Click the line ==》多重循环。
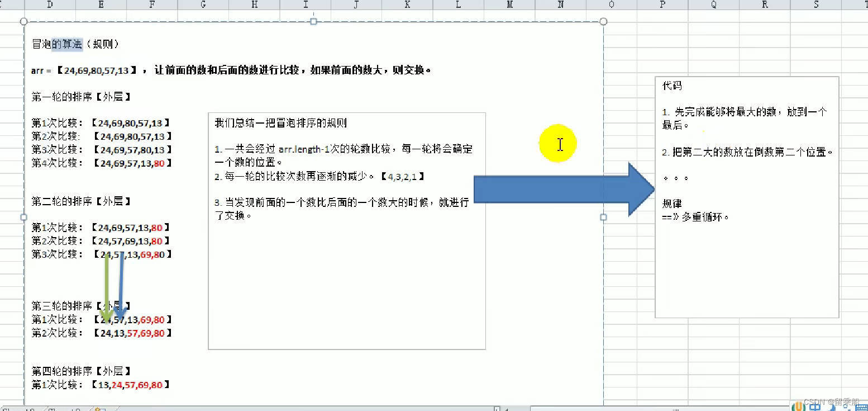Image resolution: width=868 pixels, height=411 pixels. (696, 217)
